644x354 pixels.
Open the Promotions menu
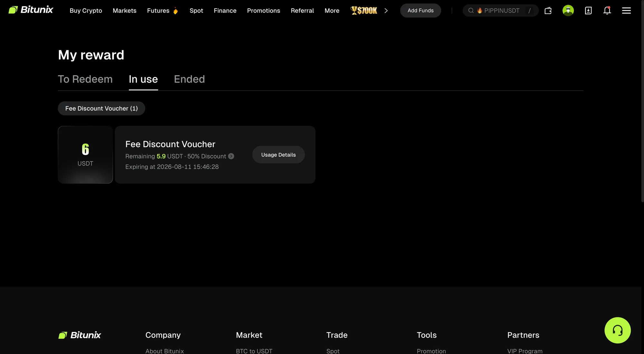(263, 11)
